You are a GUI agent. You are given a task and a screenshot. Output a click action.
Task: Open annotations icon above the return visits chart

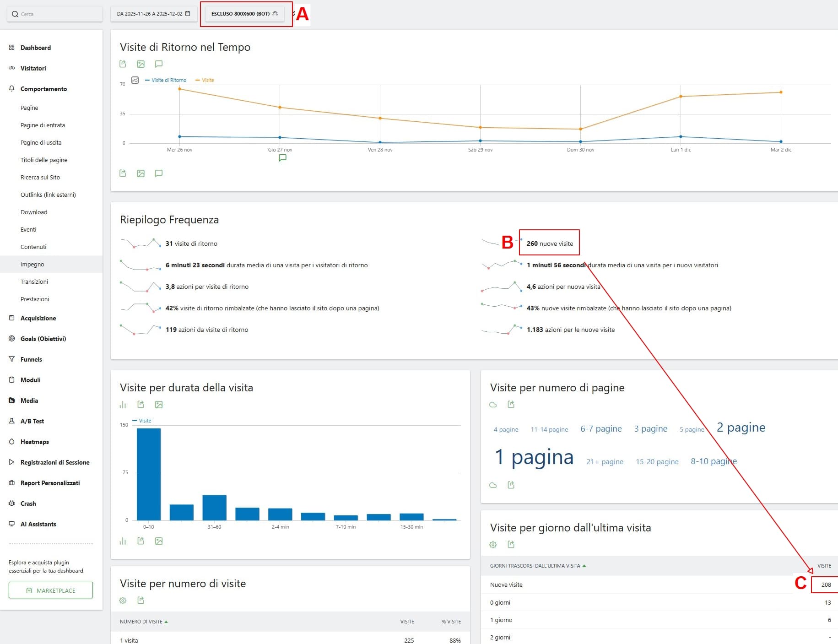[x=159, y=64]
